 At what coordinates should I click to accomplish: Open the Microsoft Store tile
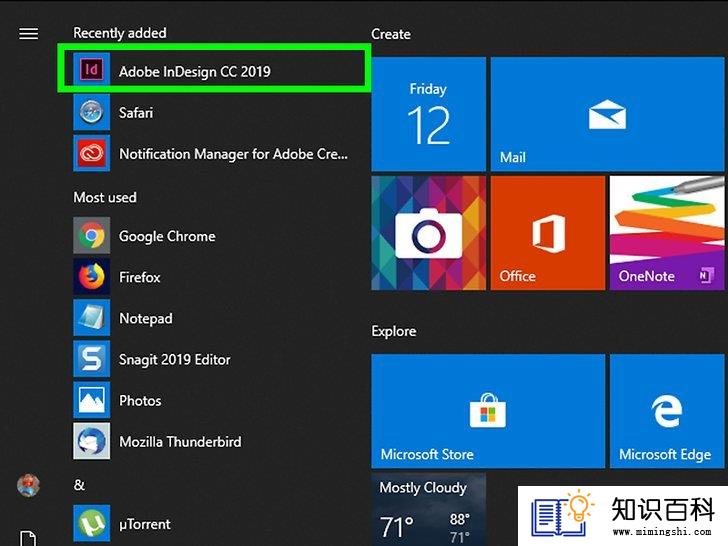pyautogui.click(x=488, y=411)
